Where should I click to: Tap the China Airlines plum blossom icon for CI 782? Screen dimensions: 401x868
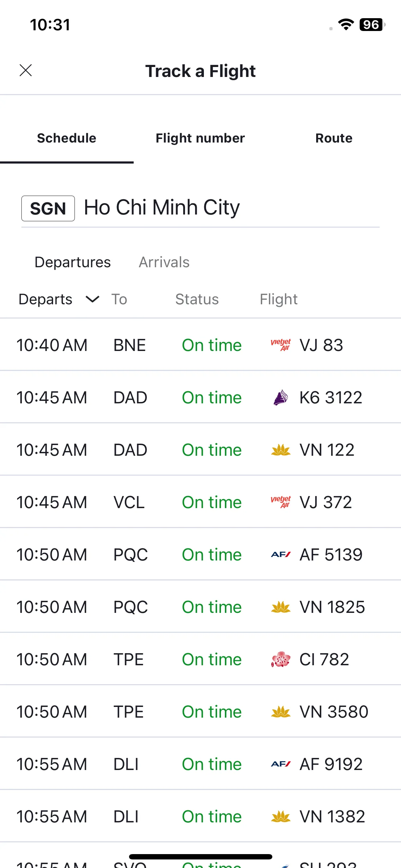281,659
